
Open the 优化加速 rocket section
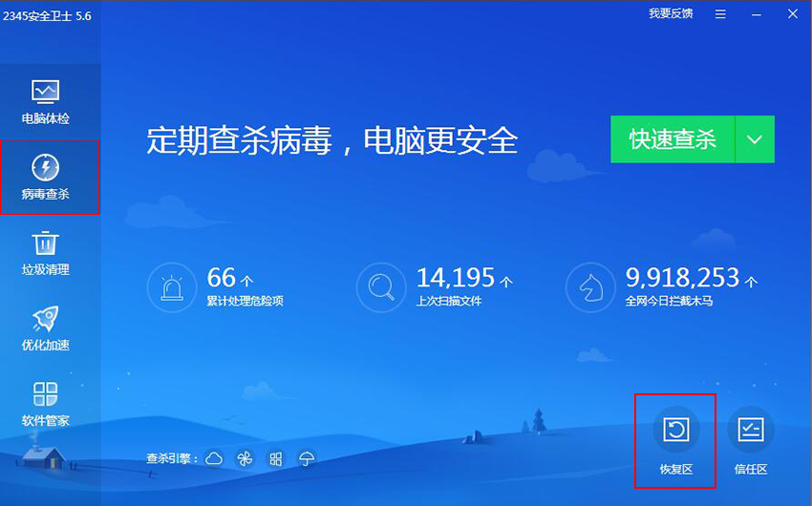pyautogui.click(x=46, y=328)
